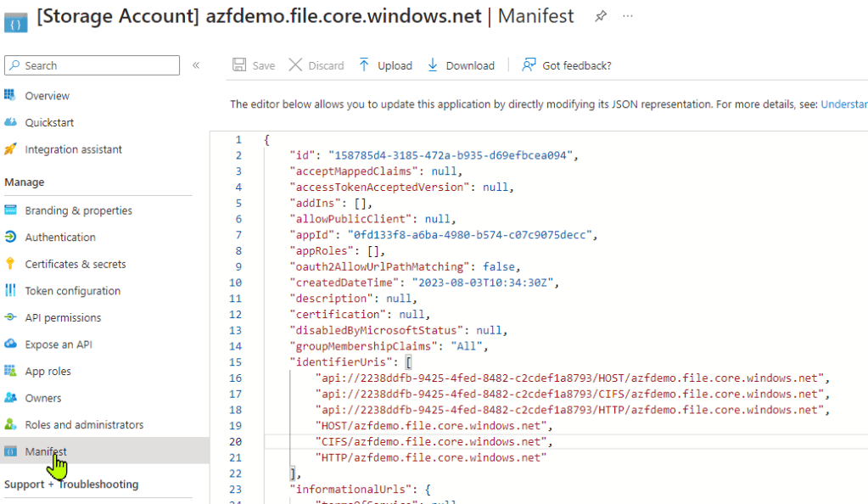This screenshot has height=504, width=868.
Task: Click the Overview icon in sidebar
Action: click(11, 96)
